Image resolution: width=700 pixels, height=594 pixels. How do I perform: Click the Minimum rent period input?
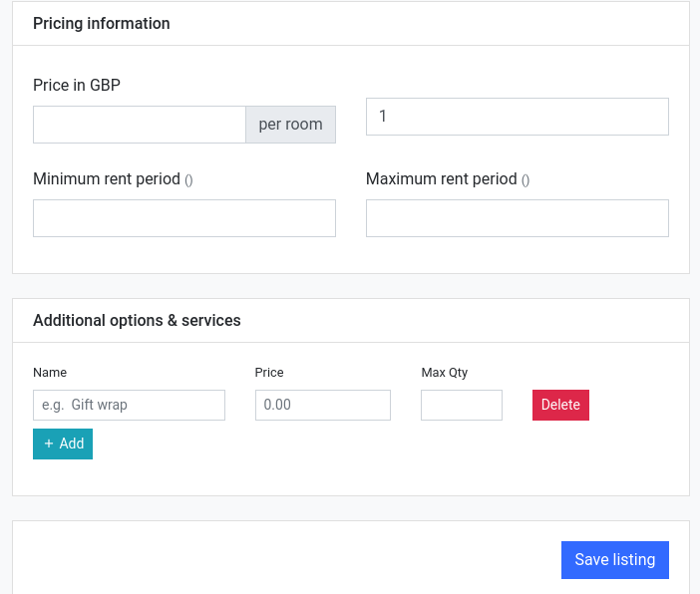[184, 218]
